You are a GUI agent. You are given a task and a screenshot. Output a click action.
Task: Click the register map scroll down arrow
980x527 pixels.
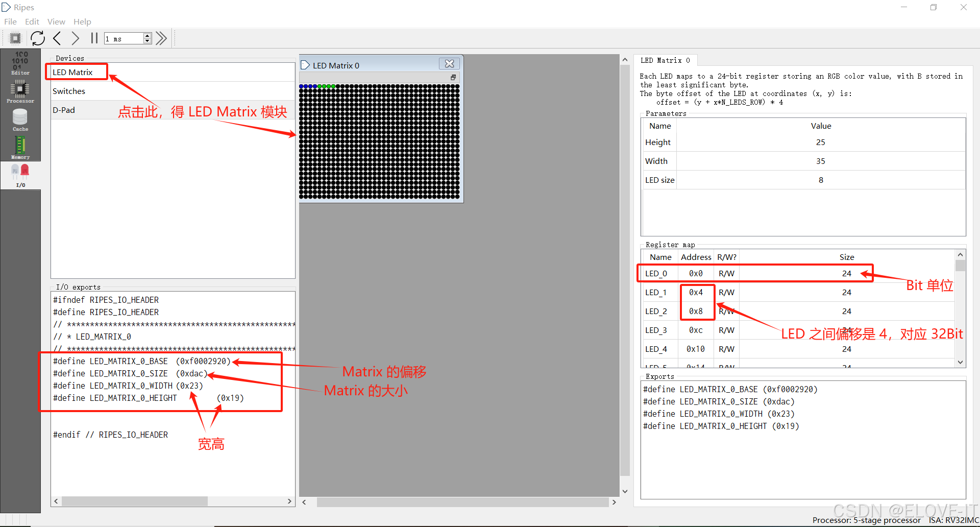[960, 362]
